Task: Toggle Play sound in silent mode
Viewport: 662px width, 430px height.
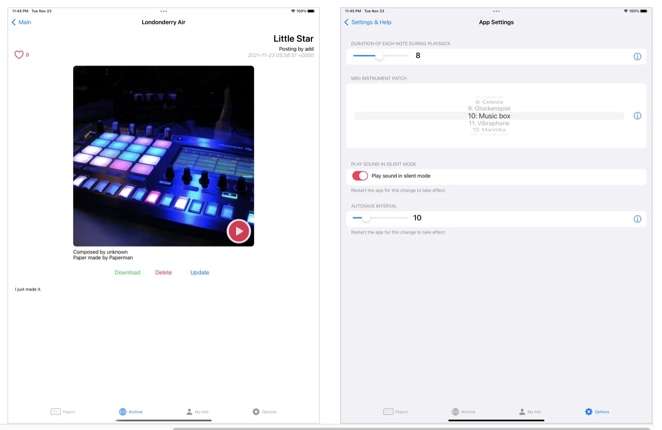Action: (x=360, y=176)
